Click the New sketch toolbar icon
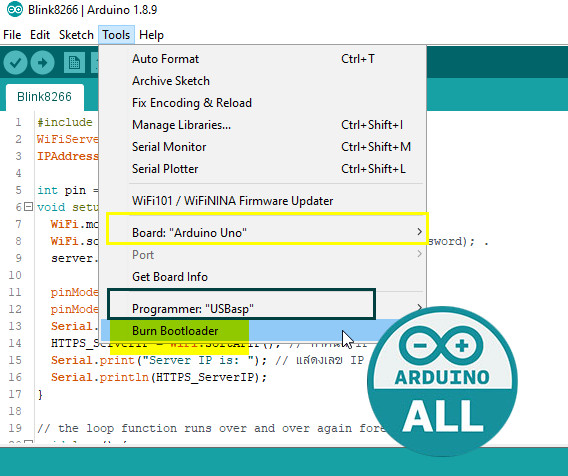Image resolution: width=568 pixels, height=476 pixels. point(74,63)
